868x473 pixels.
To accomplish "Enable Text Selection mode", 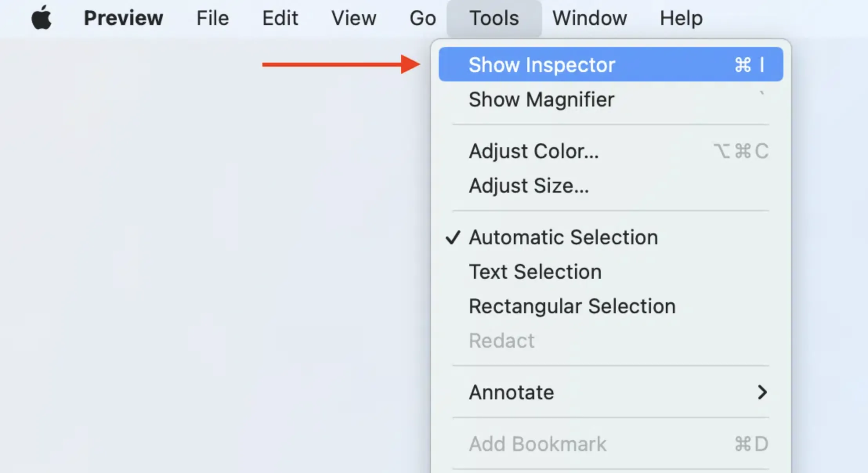I will (535, 271).
